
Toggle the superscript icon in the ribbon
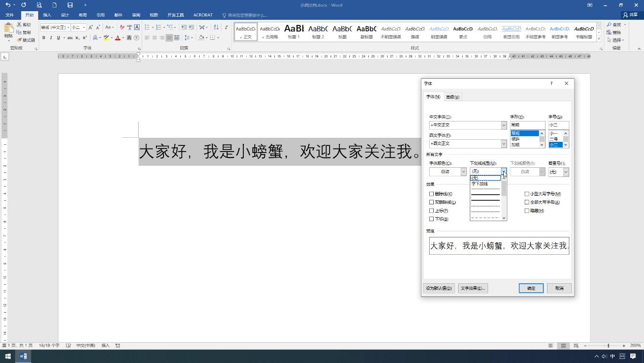tap(84, 38)
